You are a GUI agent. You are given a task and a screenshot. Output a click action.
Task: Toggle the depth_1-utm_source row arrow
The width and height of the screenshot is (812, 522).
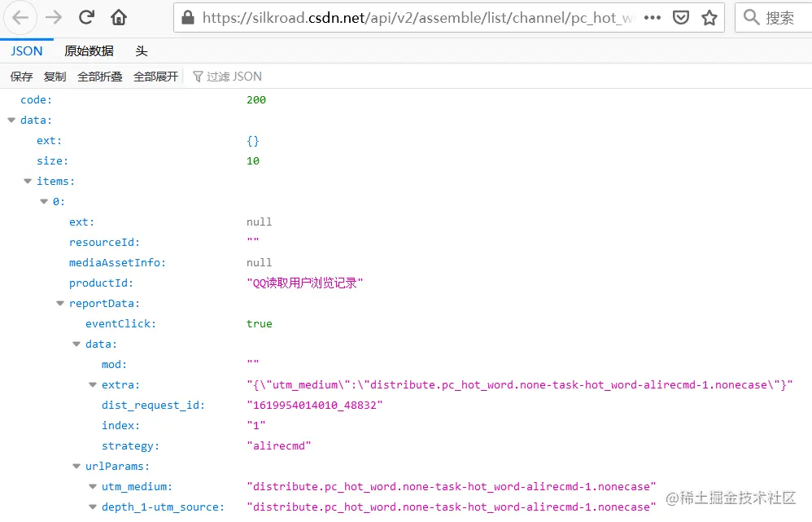(x=93, y=507)
